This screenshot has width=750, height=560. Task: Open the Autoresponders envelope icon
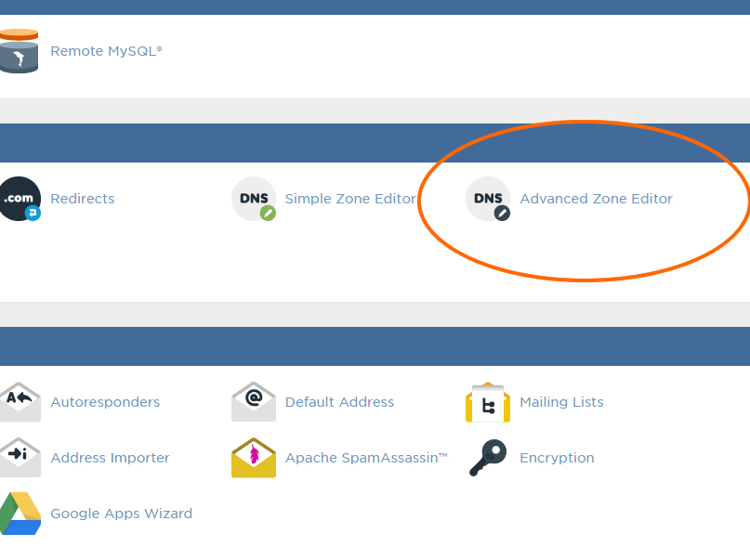(20, 402)
